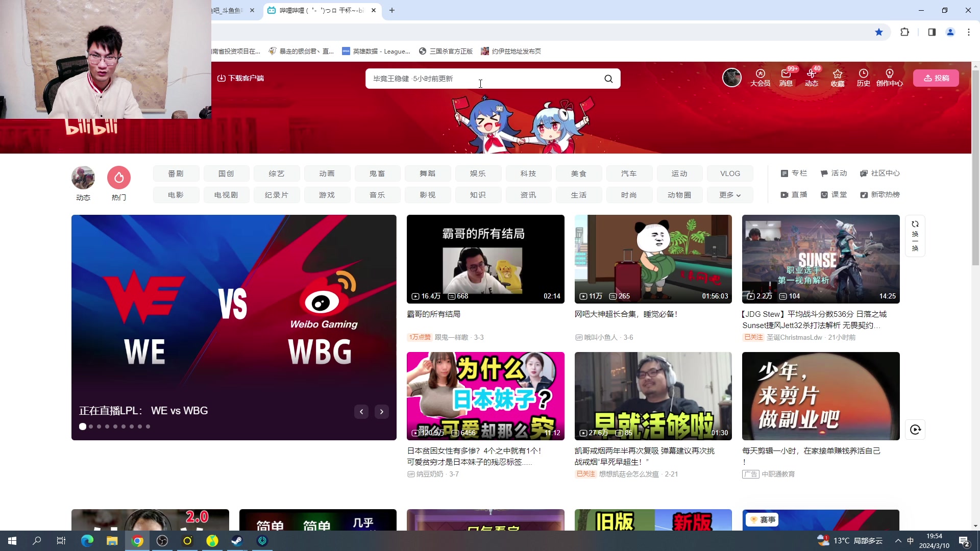
Task: Select the first carousel indicator dot
Action: pos(83,427)
